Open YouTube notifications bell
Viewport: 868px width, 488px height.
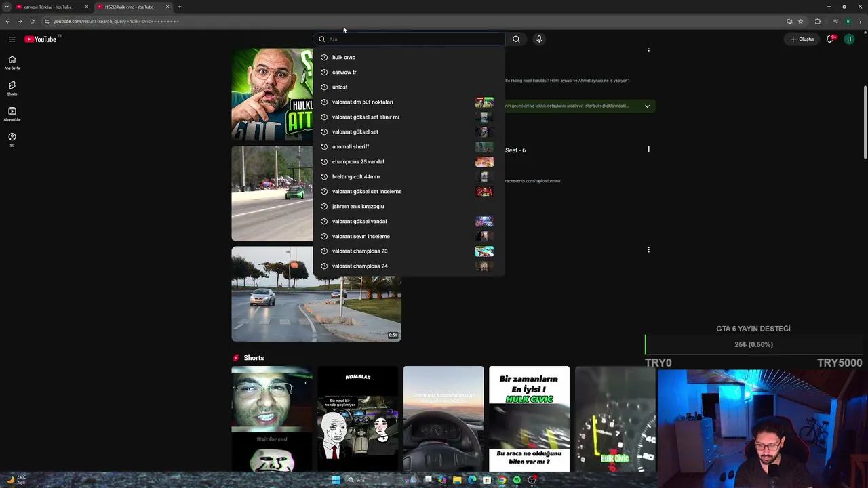(x=829, y=39)
